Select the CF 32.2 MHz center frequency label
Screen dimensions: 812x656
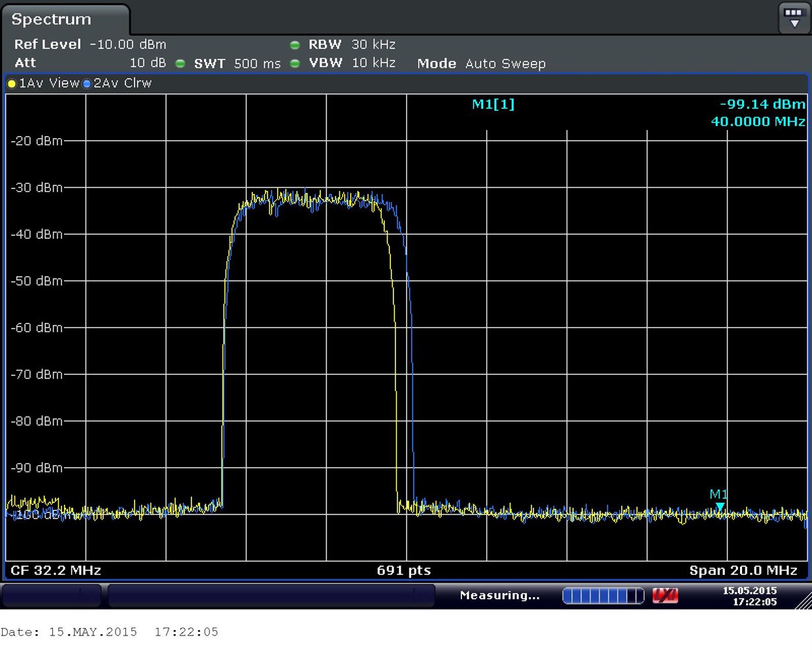click(x=56, y=570)
